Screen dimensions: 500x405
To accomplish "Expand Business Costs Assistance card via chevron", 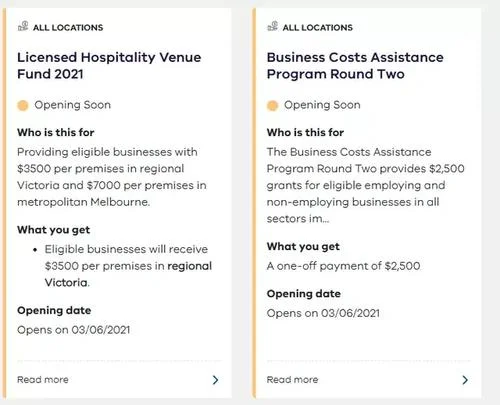I will [x=465, y=380].
